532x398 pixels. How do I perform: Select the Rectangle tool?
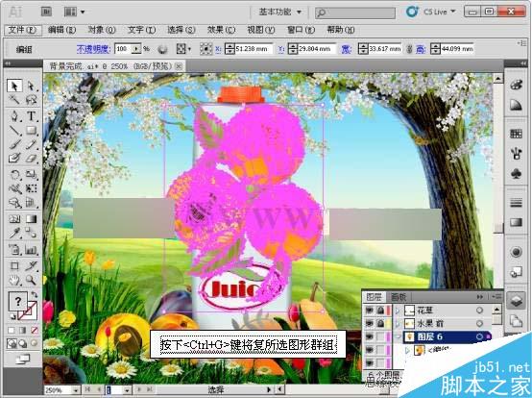click(x=32, y=131)
